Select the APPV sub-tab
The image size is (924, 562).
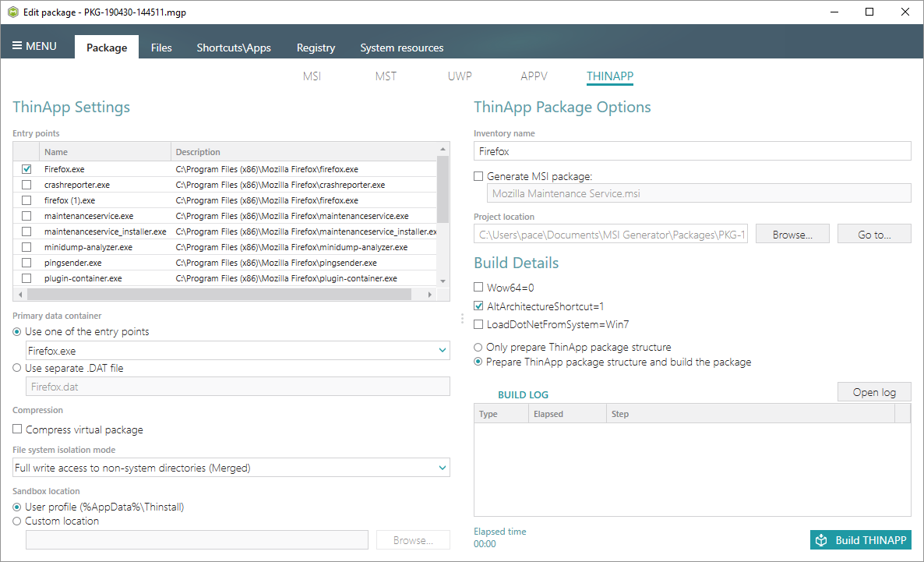pyautogui.click(x=534, y=76)
